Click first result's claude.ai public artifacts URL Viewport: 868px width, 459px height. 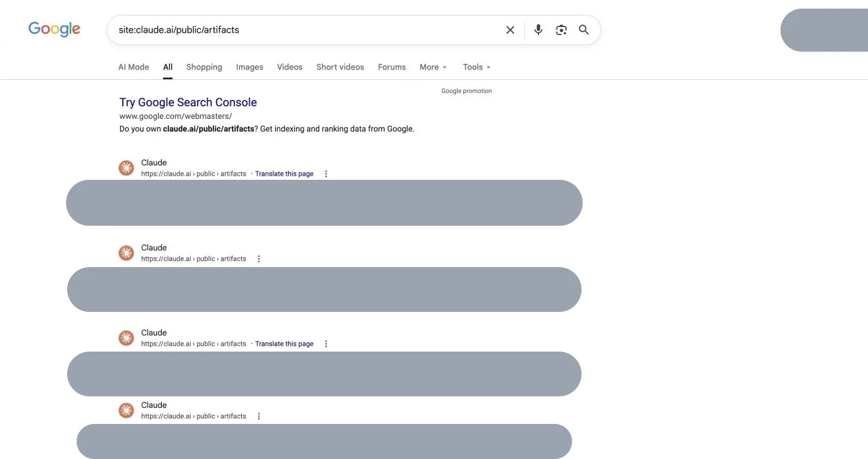(x=193, y=173)
